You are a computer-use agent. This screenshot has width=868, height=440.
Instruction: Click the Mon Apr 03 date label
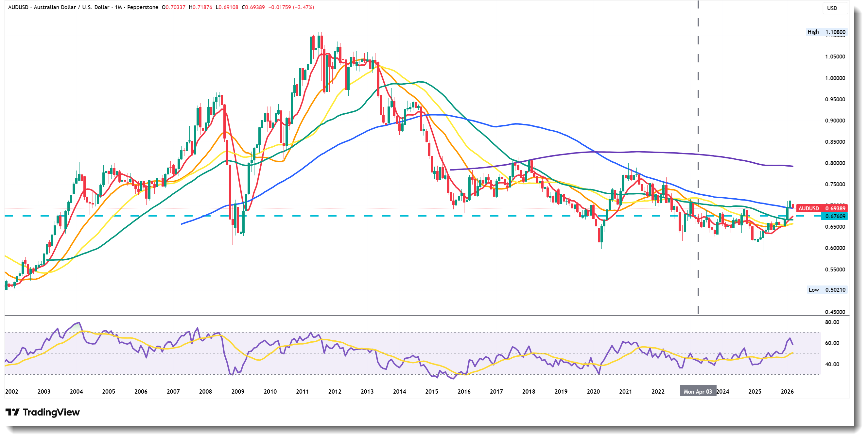click(698, 392)
